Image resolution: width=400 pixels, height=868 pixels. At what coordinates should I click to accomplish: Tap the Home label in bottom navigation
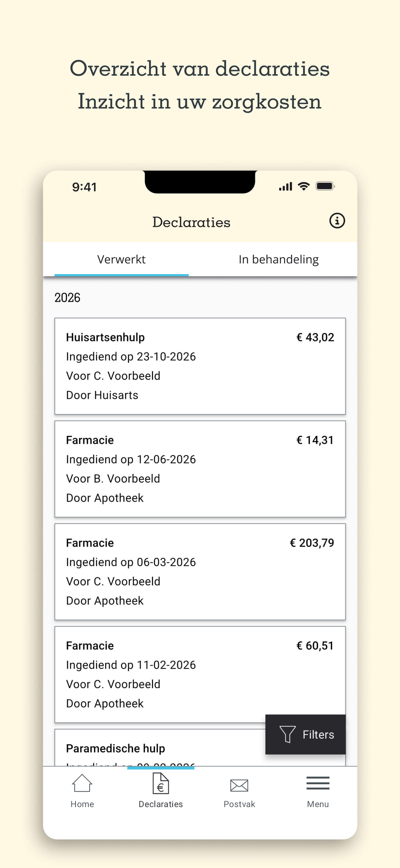click(82, 804)
